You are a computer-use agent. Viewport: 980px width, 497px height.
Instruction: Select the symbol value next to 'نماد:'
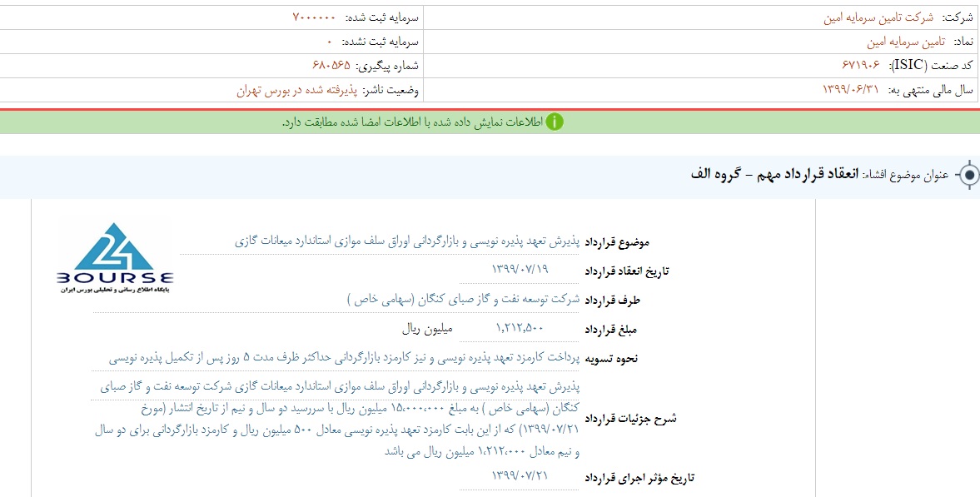pos(906,42)
